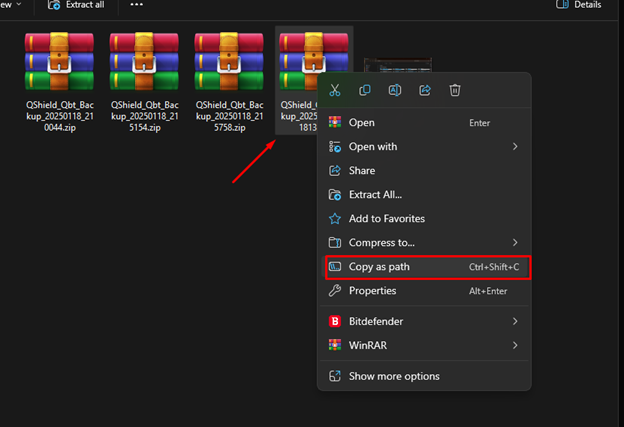Expand the Open with submenu arrow
Screen dimensions: 624x427
[515, 146]
